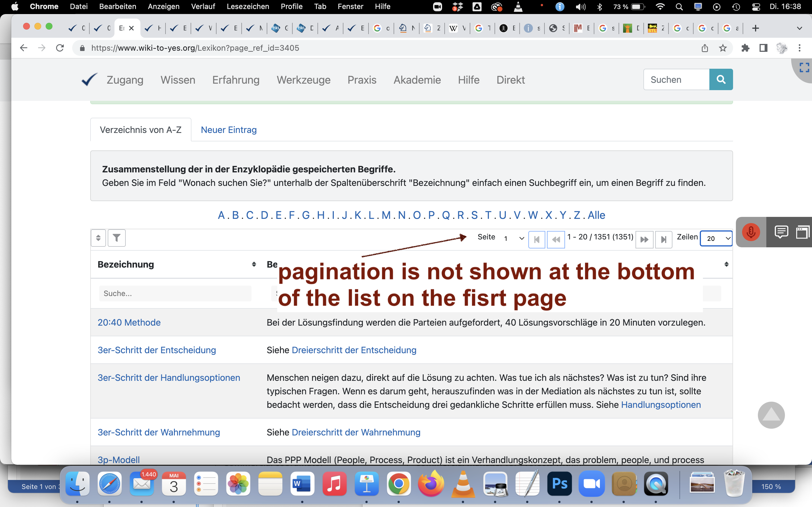
Task: Click the Bezeichnung Suche input field
Action: 175,293
